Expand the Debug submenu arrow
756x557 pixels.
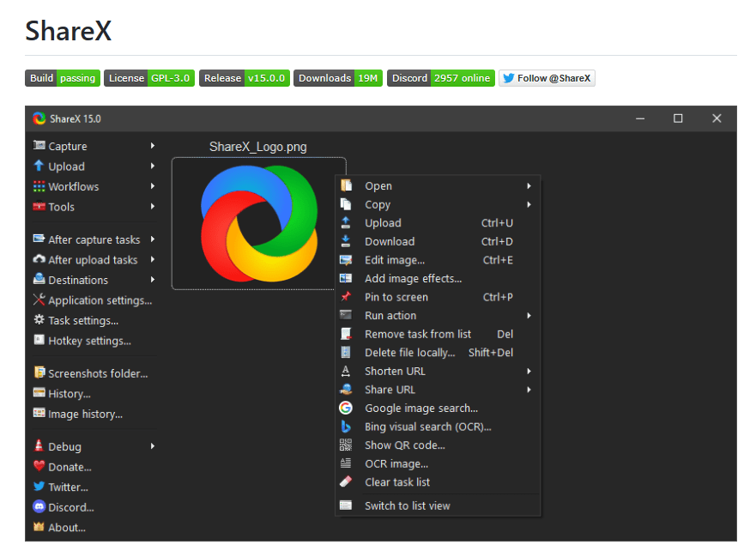(x=153, y=445)
